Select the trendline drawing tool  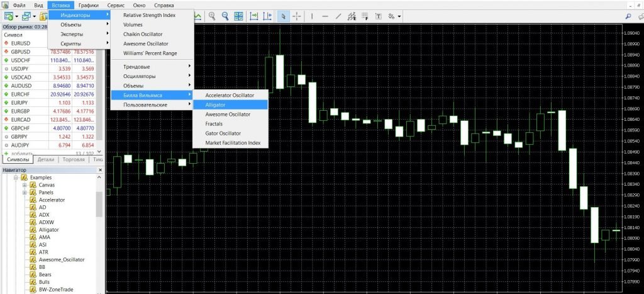pyautogui.click(x=339, y=16)
